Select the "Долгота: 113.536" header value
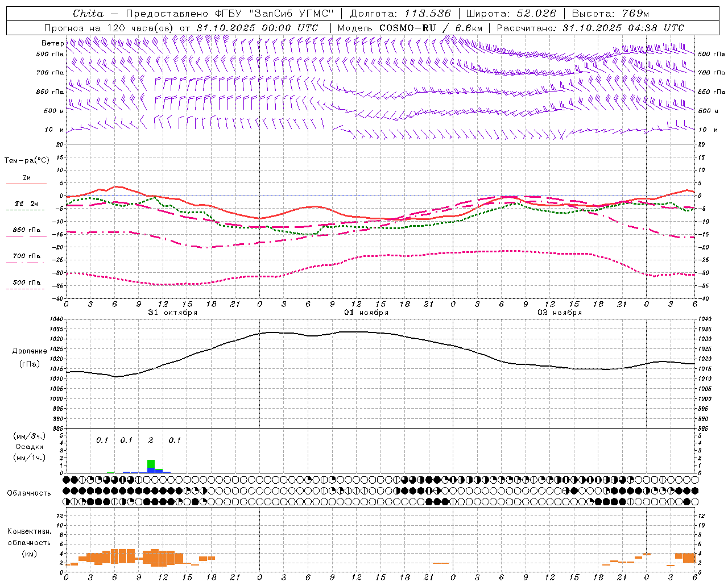728x582 pixels. (x=400, y=13)
